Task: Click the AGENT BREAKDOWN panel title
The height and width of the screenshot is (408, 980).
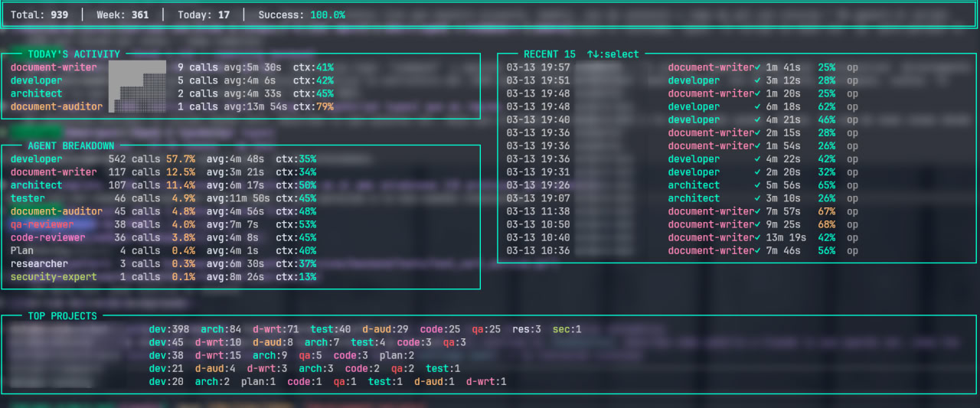Action: (x=70, y=145)
